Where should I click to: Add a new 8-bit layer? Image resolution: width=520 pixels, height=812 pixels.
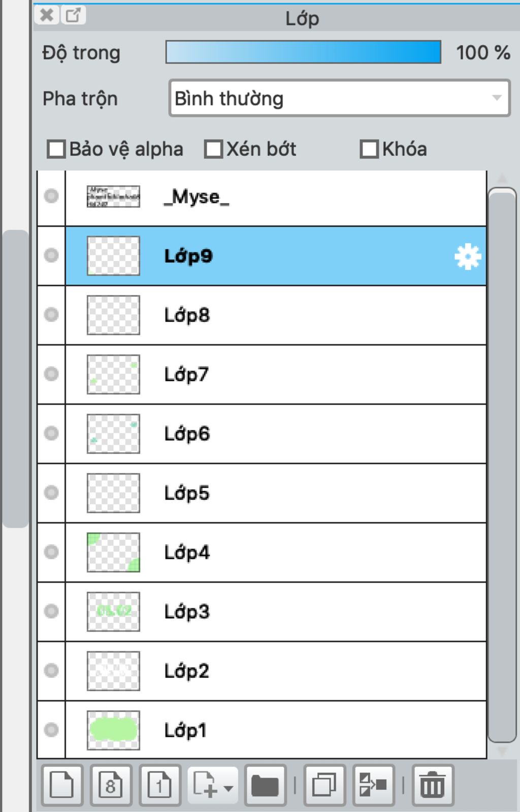click(111, 785)
